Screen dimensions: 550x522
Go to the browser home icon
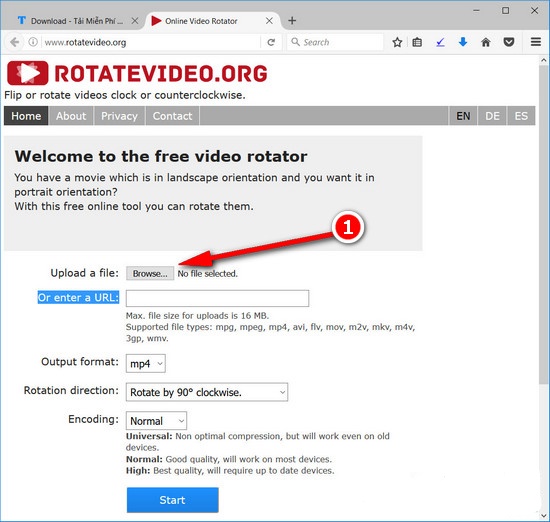click(x=485, y=42)
